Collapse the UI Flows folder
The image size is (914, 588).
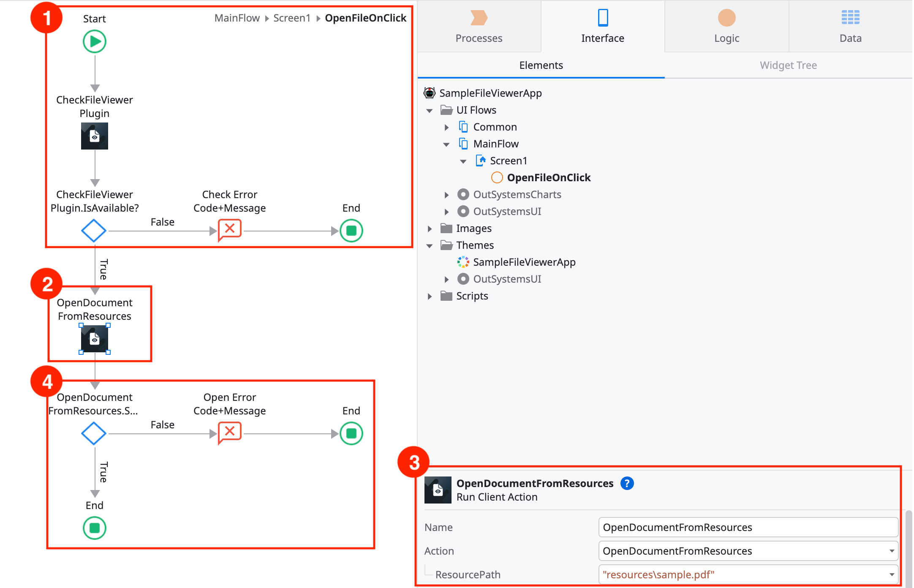click(430, 111)
